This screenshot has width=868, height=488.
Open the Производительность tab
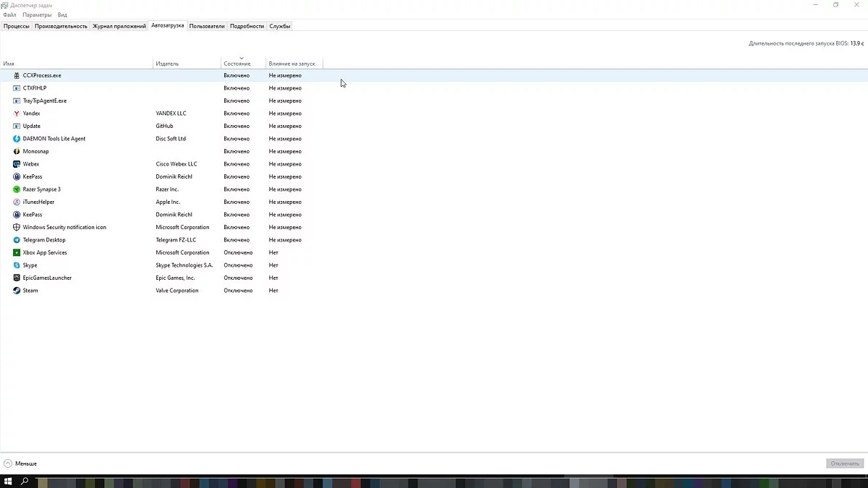pyautogui.click(x=61, y=26)
